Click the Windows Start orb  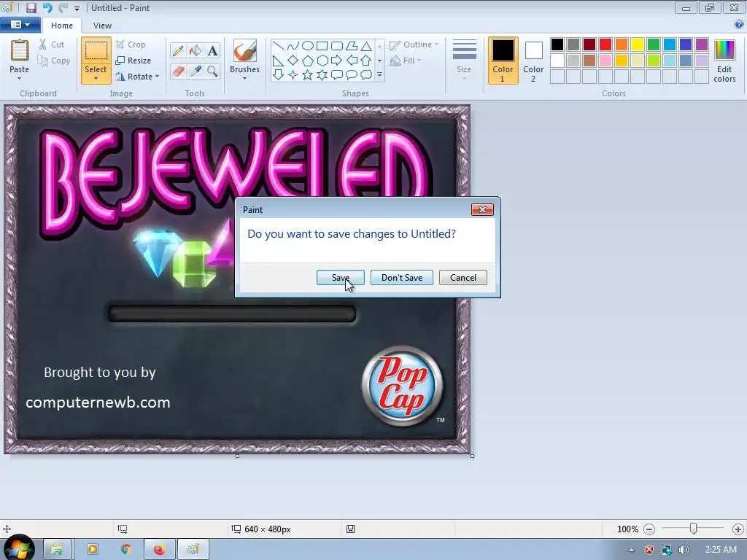[18, 548]
